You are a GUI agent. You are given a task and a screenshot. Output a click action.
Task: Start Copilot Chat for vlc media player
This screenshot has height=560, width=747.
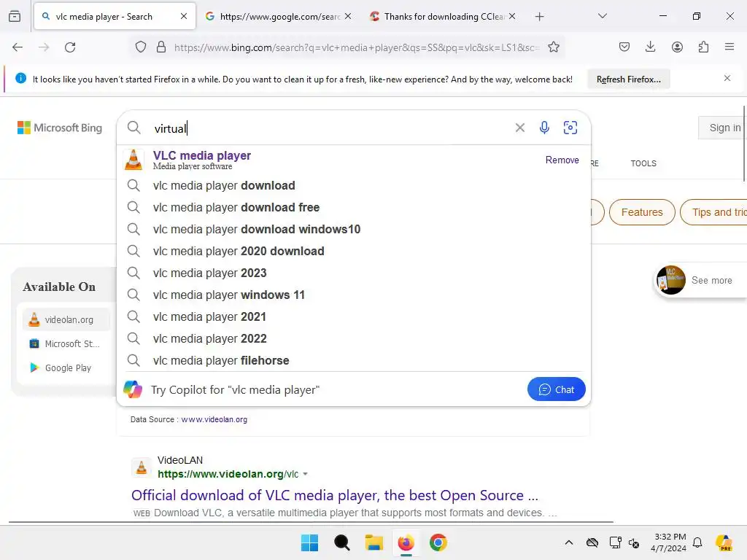coord(556,389)
